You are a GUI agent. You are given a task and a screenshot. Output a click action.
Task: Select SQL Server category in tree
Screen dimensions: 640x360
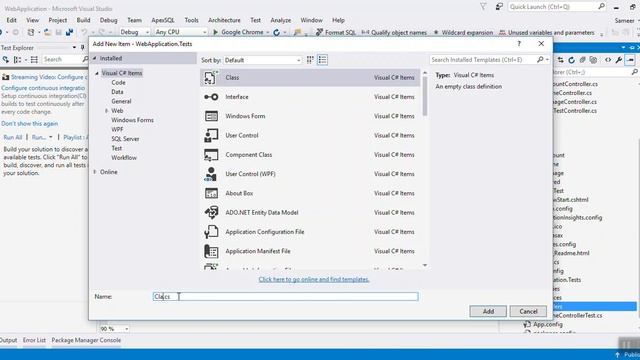(x=125, y=139)
